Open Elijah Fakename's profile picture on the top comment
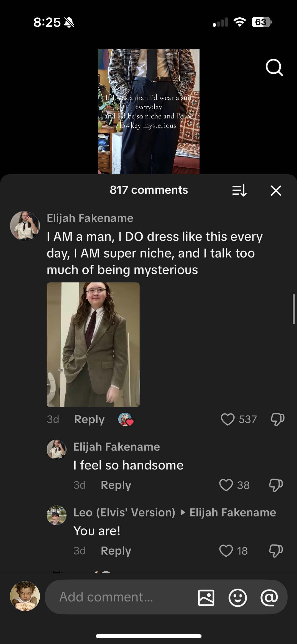Screen dimensions: 297x644 coord(25,226)
